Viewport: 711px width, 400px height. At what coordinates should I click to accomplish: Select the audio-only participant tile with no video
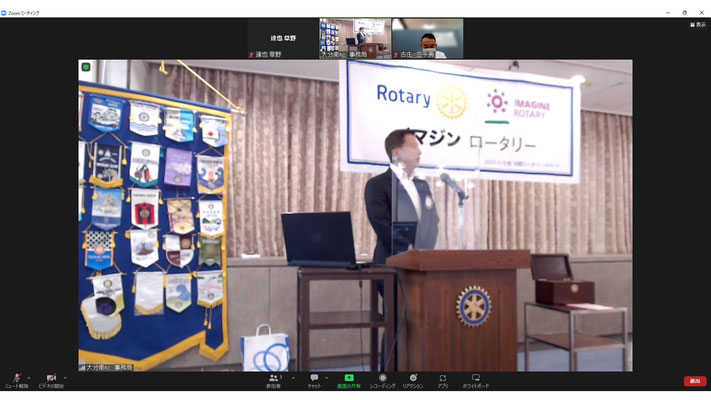click(x=283, y=39)
